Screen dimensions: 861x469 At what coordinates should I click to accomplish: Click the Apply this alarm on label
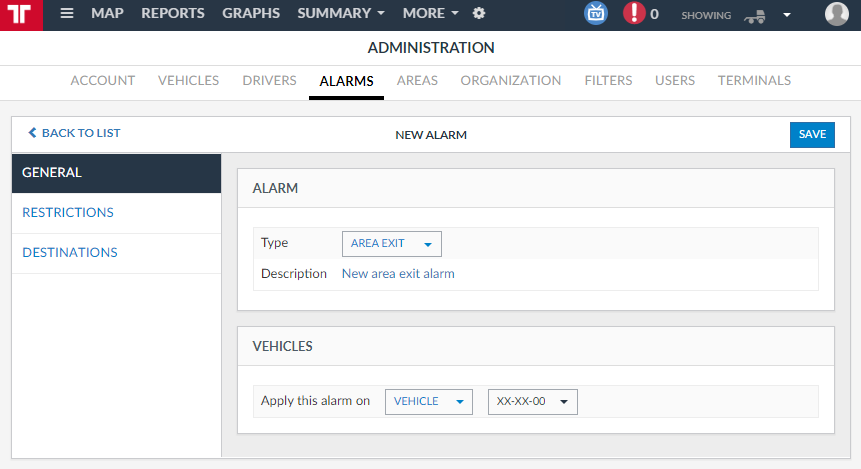(315, 401)
